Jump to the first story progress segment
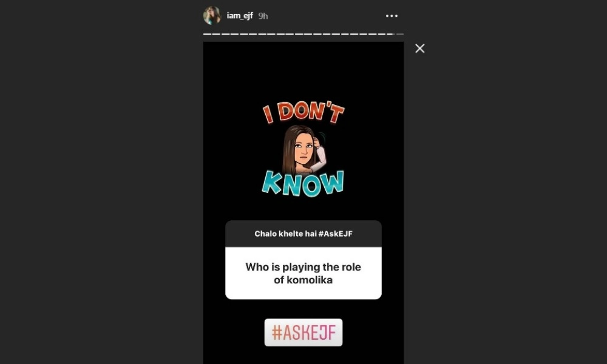Screen dimensions: 607x364 pyautogui.click(x=207, y=34)
